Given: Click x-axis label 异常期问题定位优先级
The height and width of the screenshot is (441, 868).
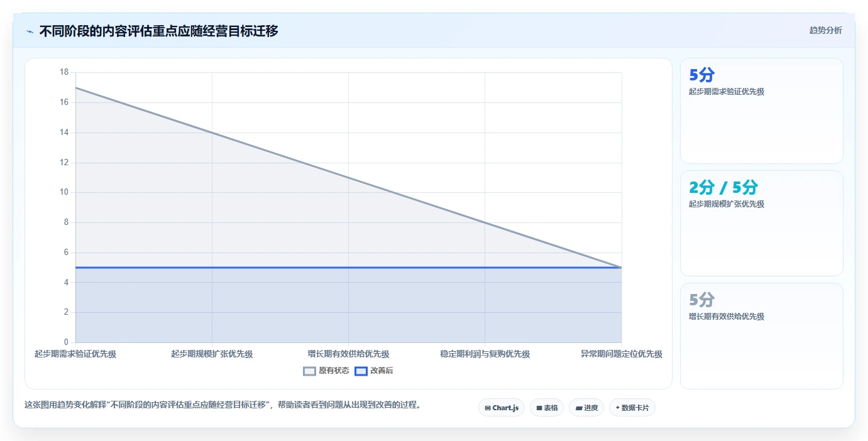Looking at the screenshot, I should pos(621,354).
